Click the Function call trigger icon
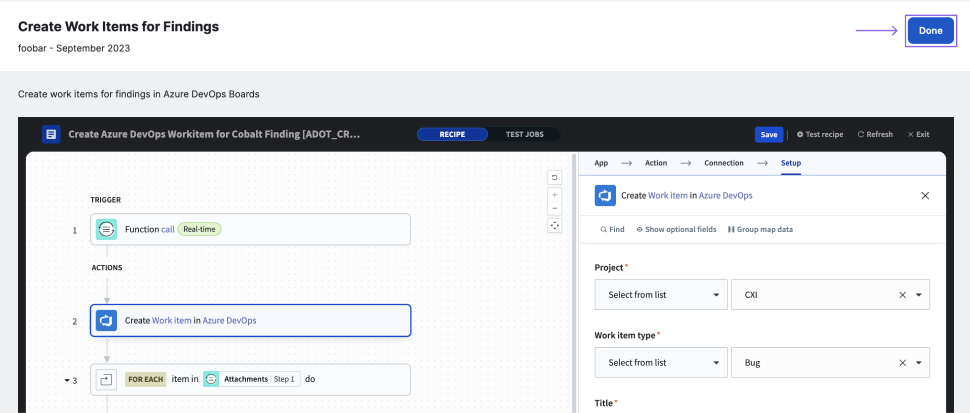Screen dimensions: 970x413 pyautogui.click(x=106, y=229)
